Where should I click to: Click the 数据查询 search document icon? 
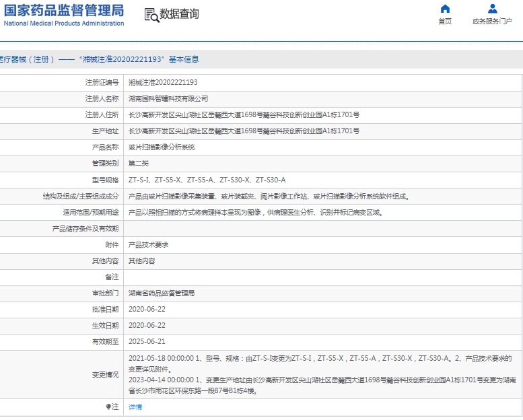pyautogui.click(x=151, y=15)
